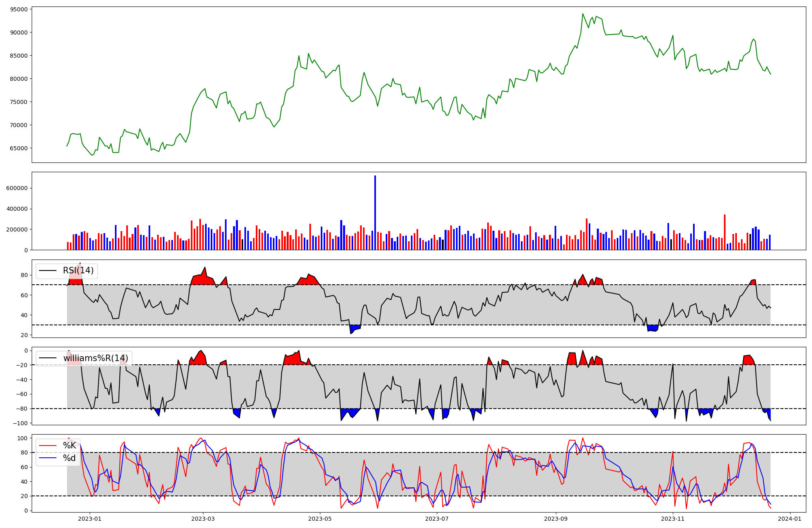Click the 2023-05 x-axis date label
Viewport: 812px width, 528px height.
(320, 519)
